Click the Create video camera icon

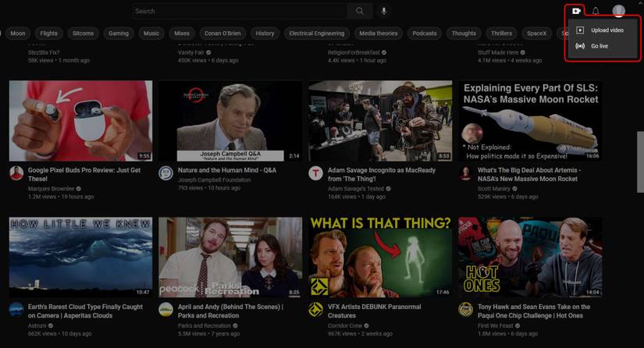point(576,11)
